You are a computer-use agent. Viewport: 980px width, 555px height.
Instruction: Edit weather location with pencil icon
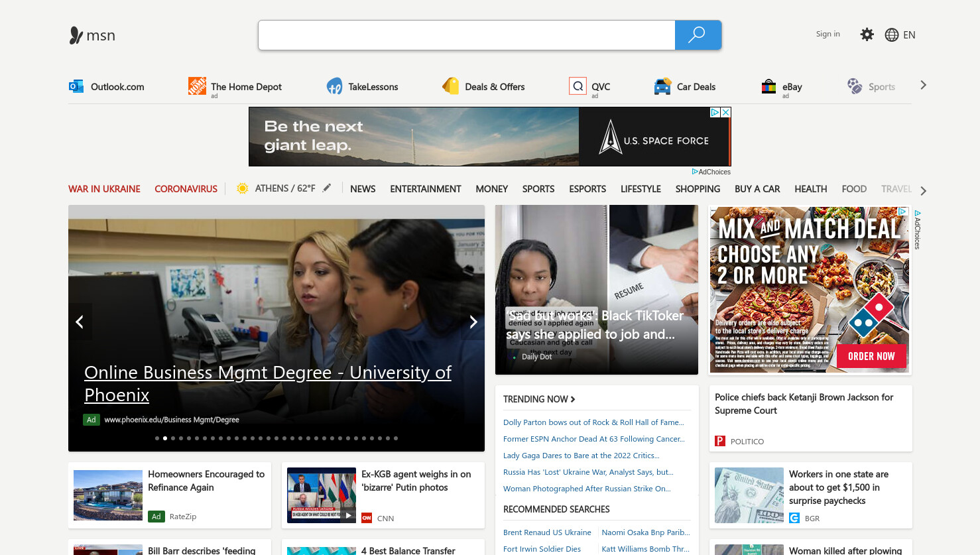(327, 188)
